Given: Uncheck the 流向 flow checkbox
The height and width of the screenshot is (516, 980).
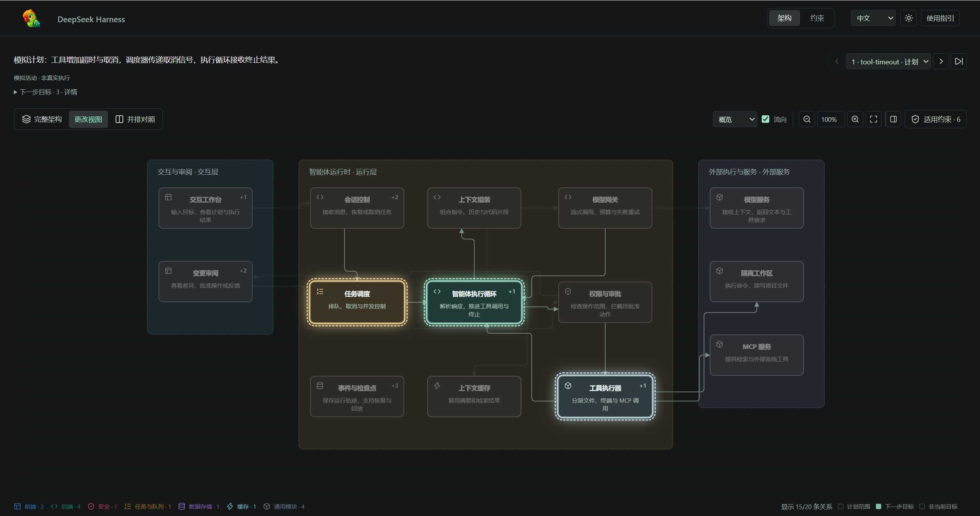Looking at the screenshot, I should 766,119.
